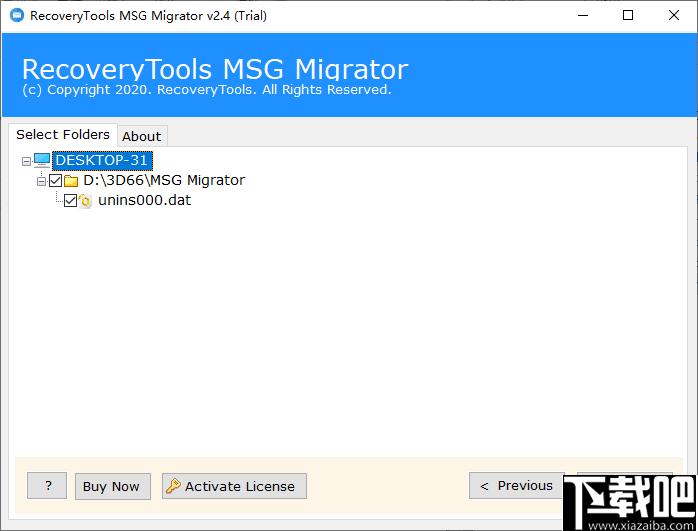Click the Buy Now button
Viewport: 698px width, 531px height.
click(x=111, y=486)
